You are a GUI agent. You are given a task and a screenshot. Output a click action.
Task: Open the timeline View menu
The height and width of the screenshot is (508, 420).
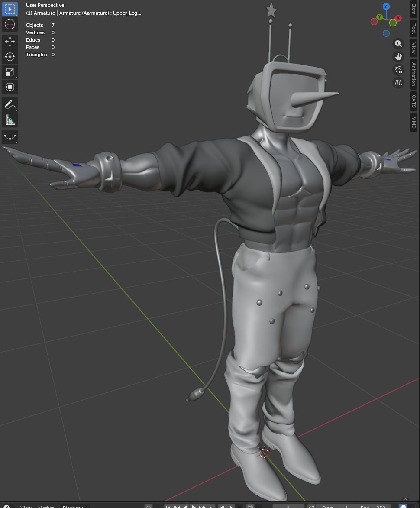coord(26,507)
